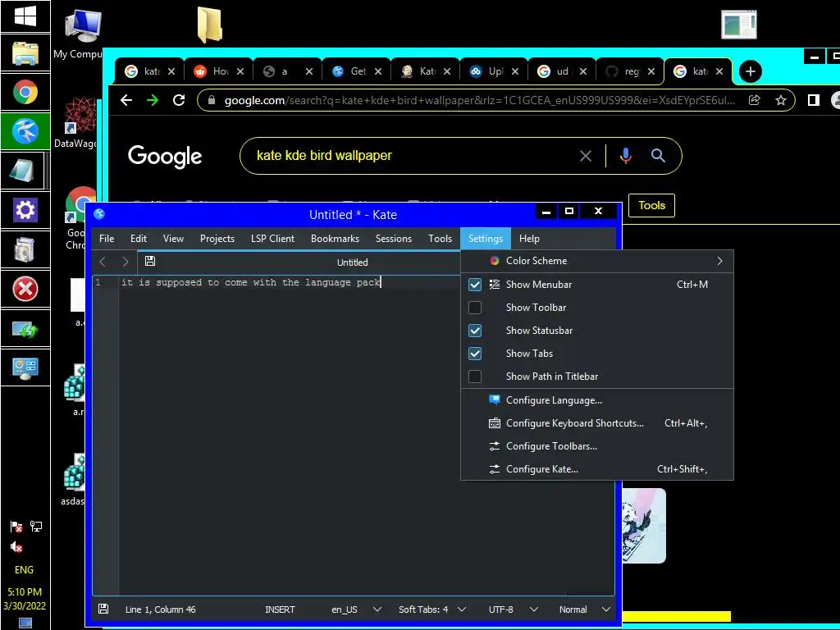Open the Normal highlighting mode dropdown
This screenshot has height=630, width=840.
[x=584, y=609]
